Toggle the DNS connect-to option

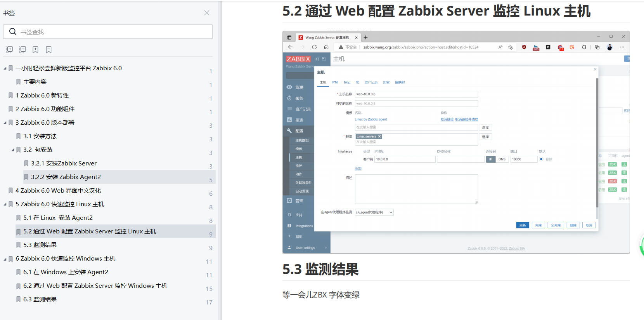502,159
